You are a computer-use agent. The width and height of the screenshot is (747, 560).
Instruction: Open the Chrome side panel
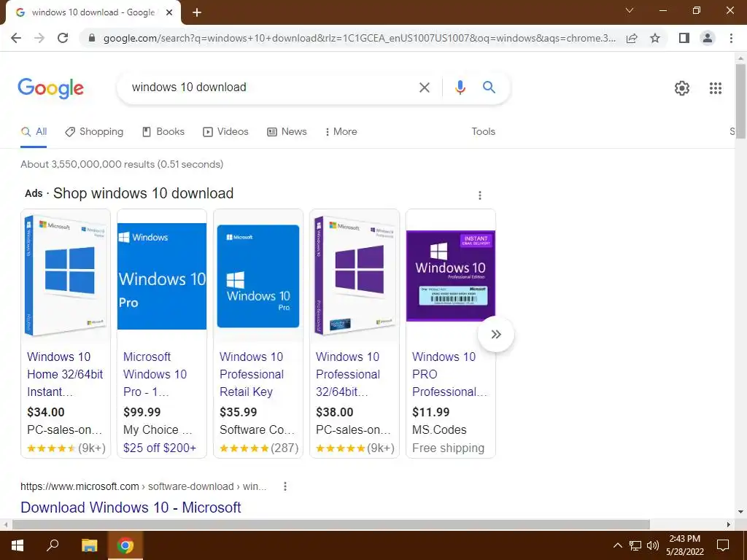(x=684, y=38)
